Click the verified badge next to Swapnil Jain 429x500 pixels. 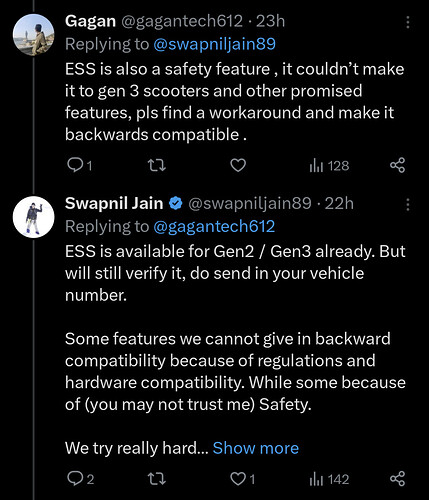(176, 203)
